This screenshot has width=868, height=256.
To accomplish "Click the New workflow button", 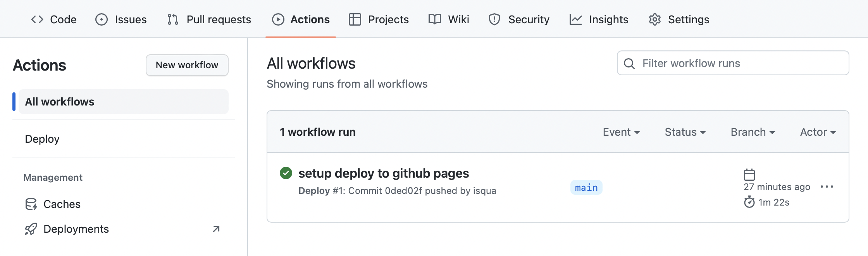I will [x=187, y=65].
